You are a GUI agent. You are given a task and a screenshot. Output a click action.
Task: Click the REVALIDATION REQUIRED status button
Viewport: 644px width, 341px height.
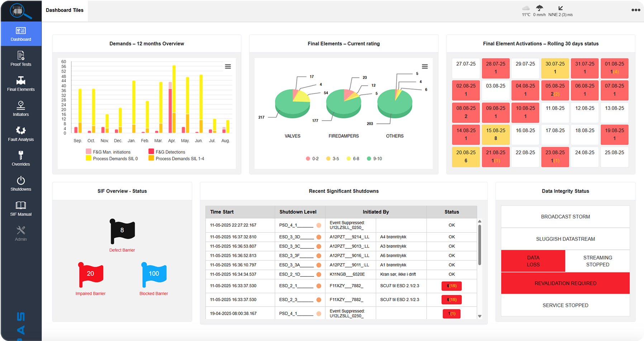click(565, 283)
